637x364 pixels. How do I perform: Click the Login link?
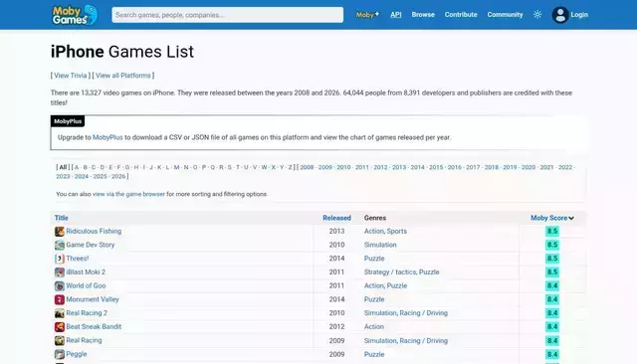click(579, 15)
